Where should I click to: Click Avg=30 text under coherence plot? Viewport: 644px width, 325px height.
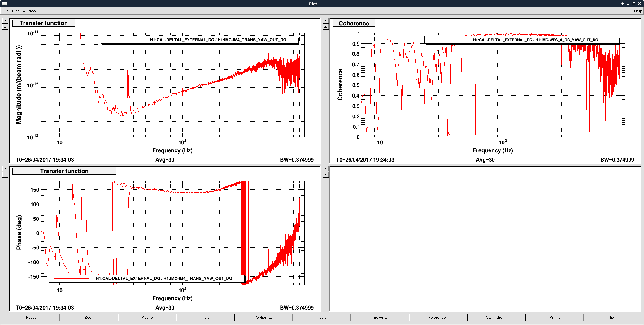pos(485,160)
